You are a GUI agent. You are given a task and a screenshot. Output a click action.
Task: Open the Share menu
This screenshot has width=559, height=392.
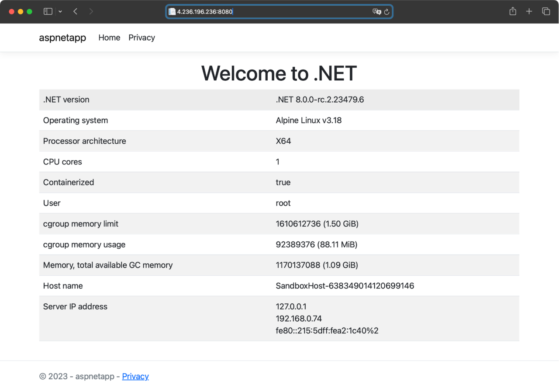tap(513, 12)
